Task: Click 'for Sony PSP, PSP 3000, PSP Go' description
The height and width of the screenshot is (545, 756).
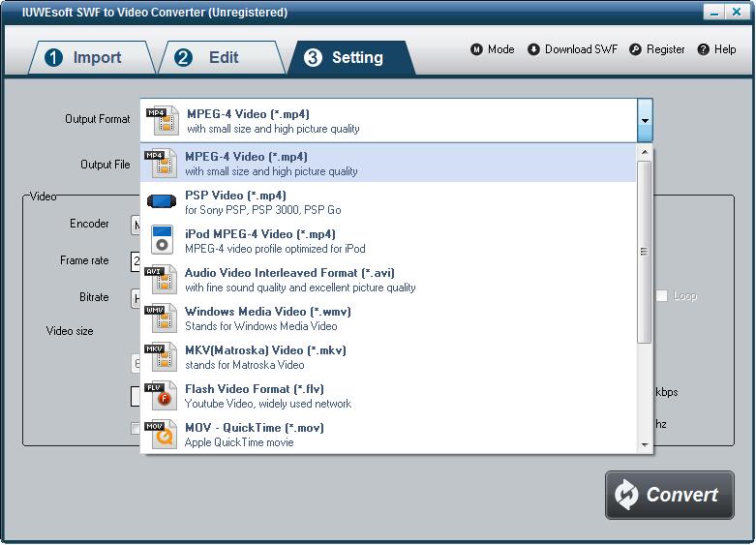Action: point(262,210)
